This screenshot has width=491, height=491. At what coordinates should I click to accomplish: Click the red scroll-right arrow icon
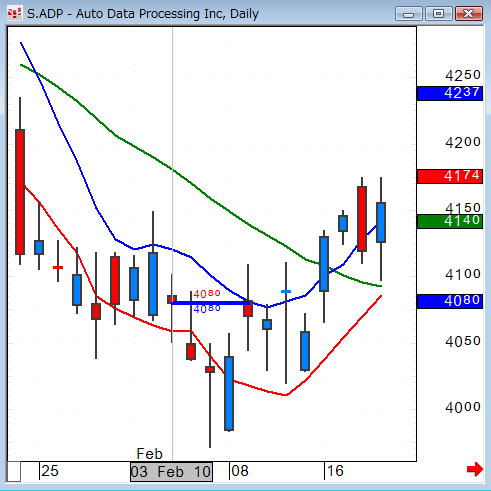point(475,469)
